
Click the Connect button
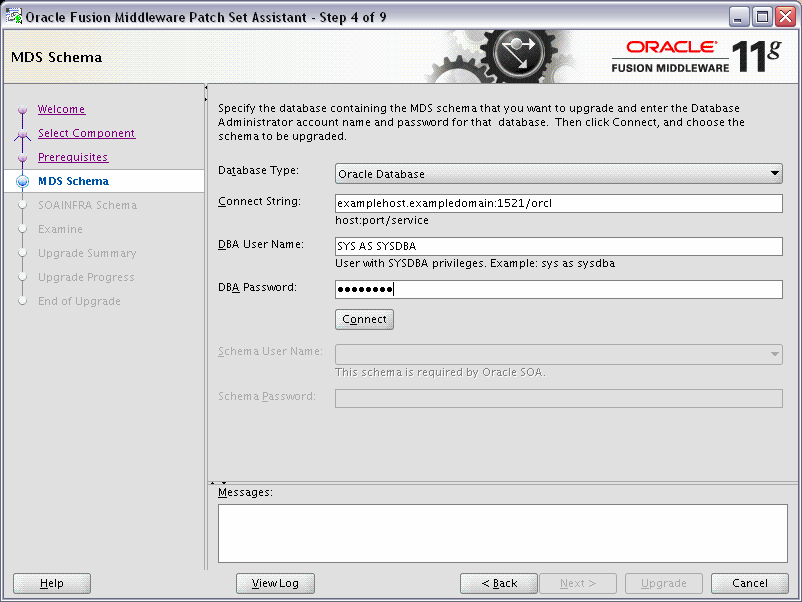coord(363,319)
